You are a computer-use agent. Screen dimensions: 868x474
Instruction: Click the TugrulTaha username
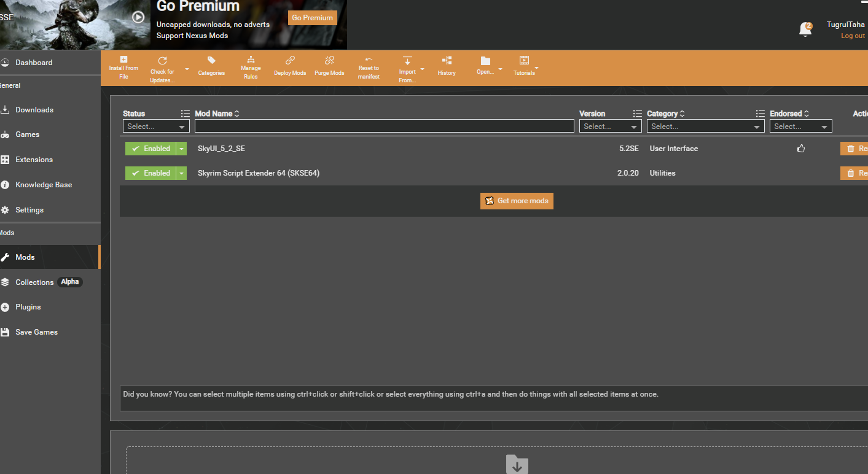[x=846, y=25]
